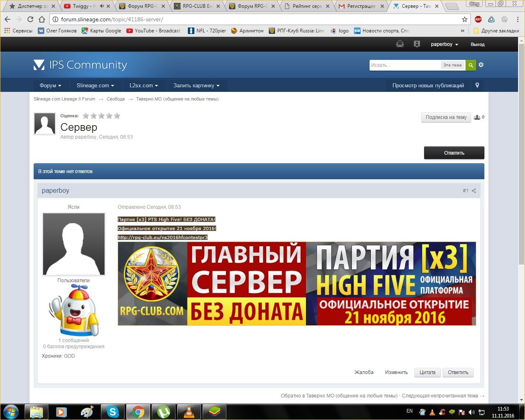
Task: Click the IPS Community logo
Action: click(80, 65)
